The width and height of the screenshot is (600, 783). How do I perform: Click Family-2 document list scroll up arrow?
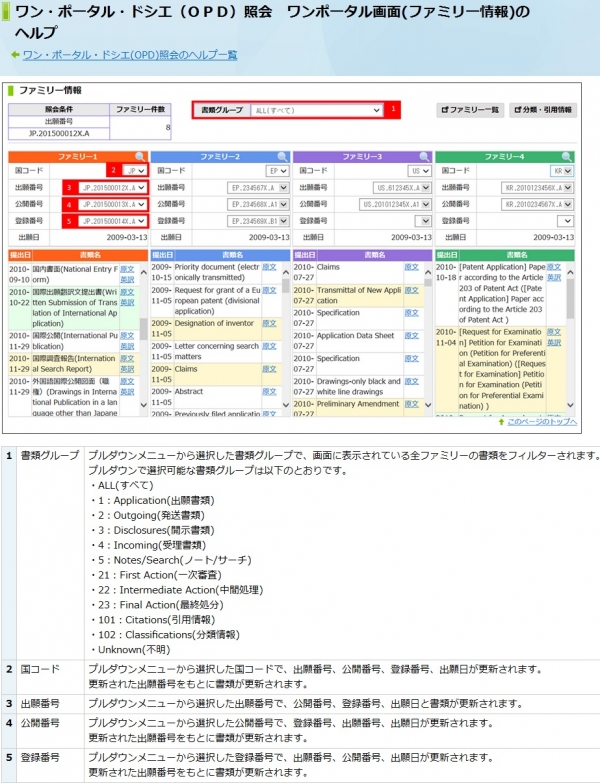[x=286, y=273]
